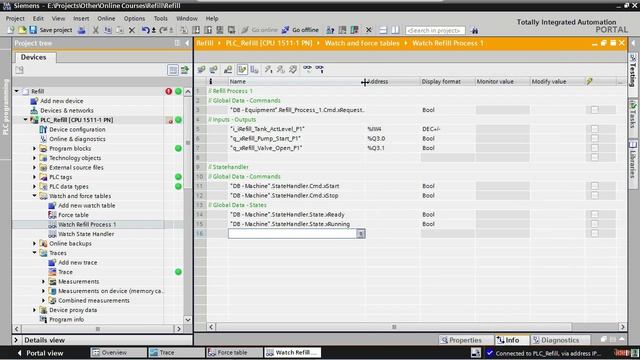
Task: Click the project tree green export icon
Action: coord(185,70)
